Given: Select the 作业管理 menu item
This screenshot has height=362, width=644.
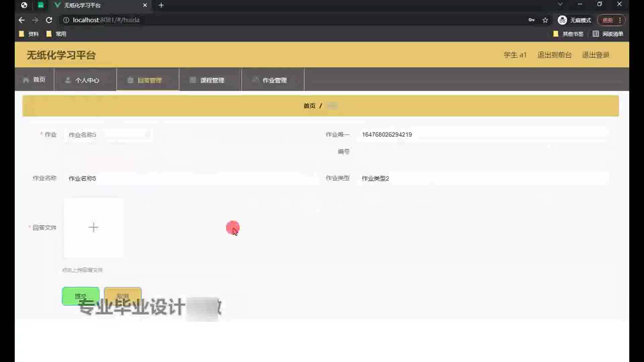Looking at the screenshot, I should tap(273, 80).
